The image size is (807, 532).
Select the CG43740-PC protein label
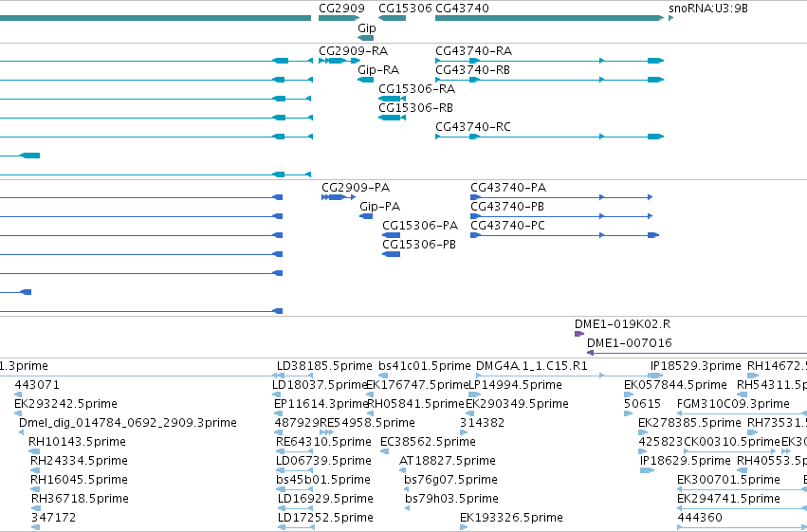pyautogui.click(x=507, y=226)
